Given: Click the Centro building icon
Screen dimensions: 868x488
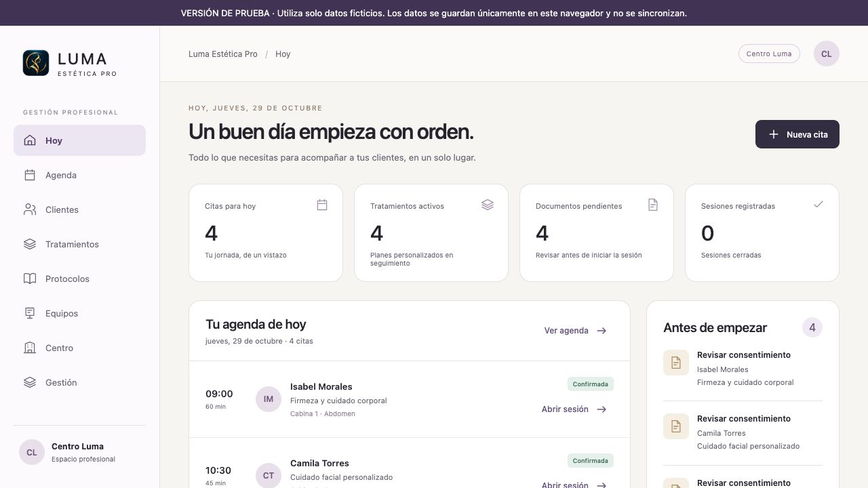Looking at the screenshot, I should (30, 348).
